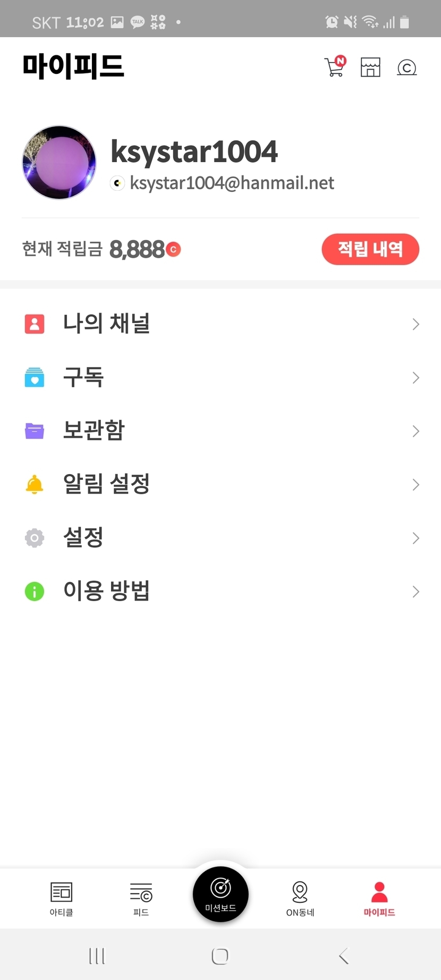Screen dimensions: 441x980
Task: Open the 미션보드 center button
Action: [x=220, y=894]
